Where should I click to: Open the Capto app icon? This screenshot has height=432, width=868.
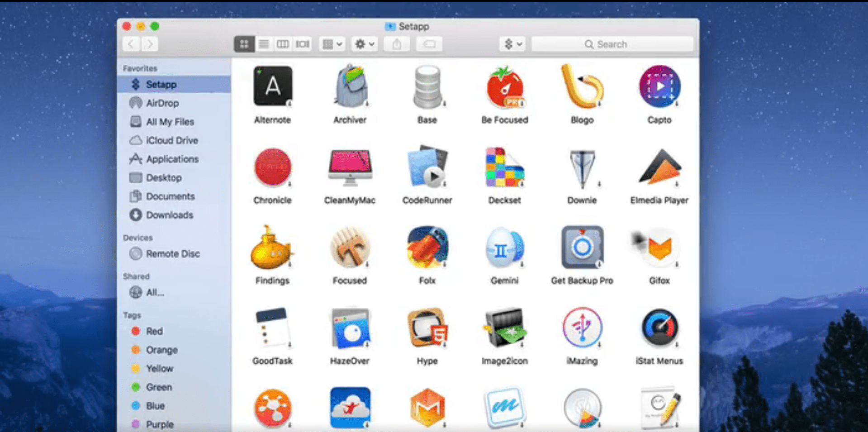[659, 86]
